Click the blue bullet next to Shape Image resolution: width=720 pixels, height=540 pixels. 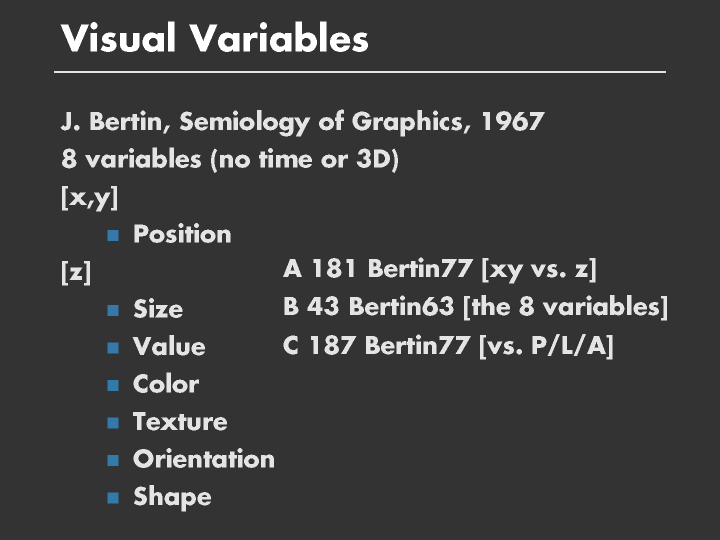pos(113,498)
